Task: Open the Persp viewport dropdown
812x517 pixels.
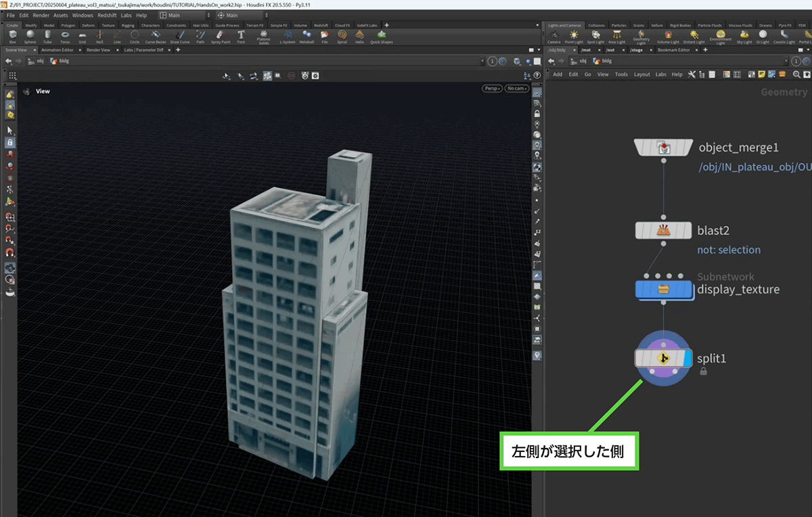Action: pyautogui.click(x=491, y=89)
